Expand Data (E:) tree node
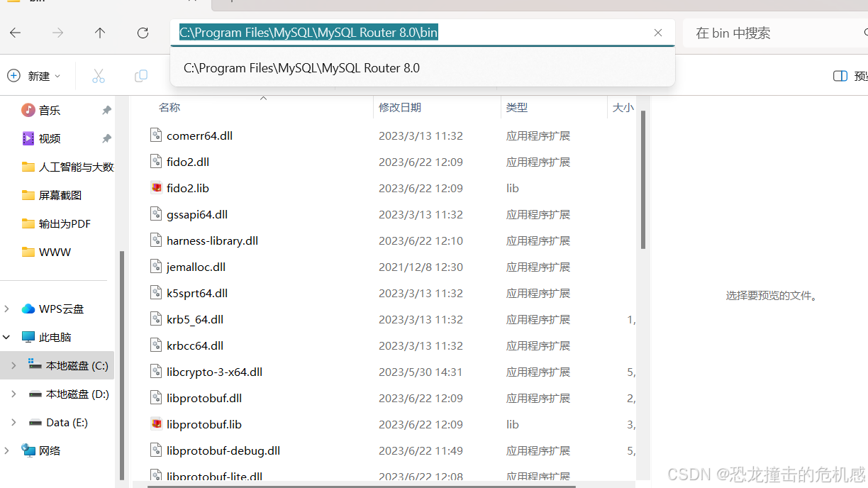The height and width of the screenshot is (488, 868). pos(13,422)
